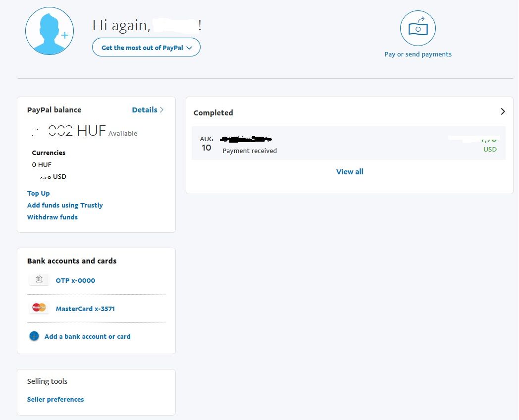The height and width of the screenshot is (420, 519).
Task: Click the blue plus icon to add a card
Action: click(x=34, y=336)
